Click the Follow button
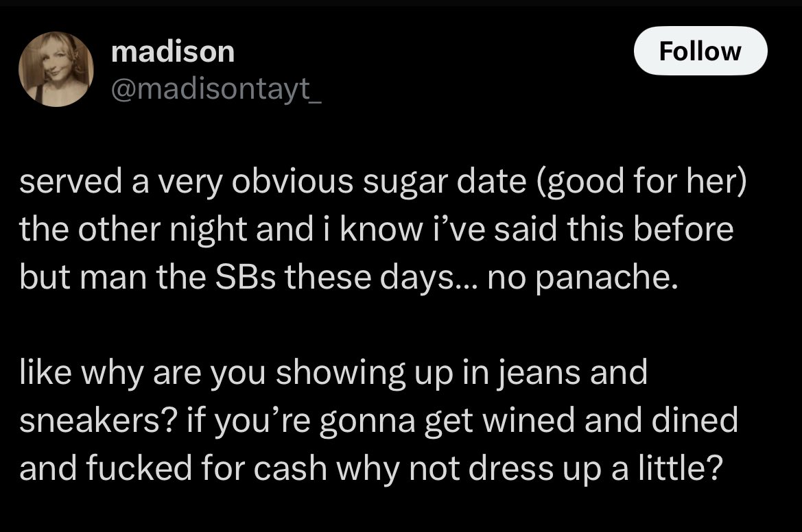 700,51
